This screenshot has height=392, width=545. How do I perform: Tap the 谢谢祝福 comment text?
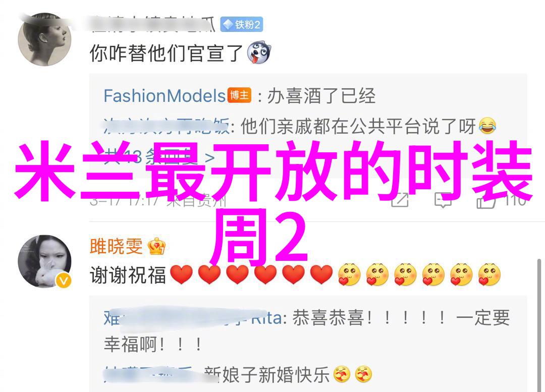click(128, 274)
